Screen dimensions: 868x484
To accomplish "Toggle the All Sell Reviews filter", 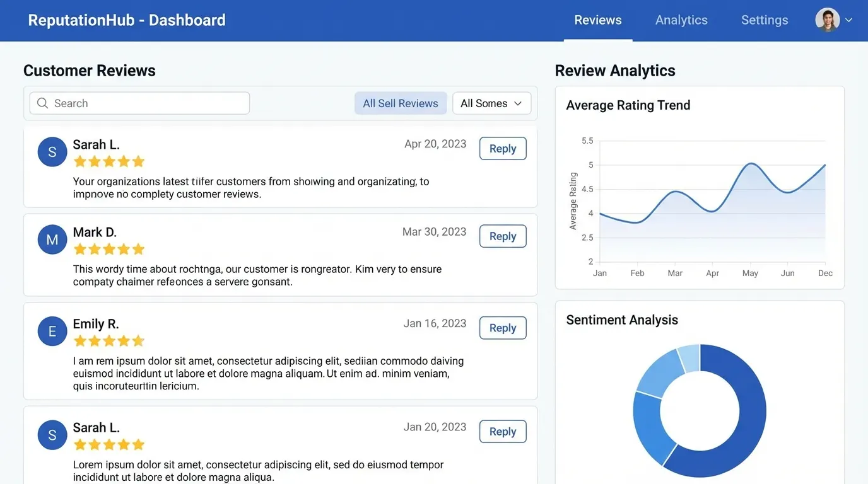I will tap(401, 103).
